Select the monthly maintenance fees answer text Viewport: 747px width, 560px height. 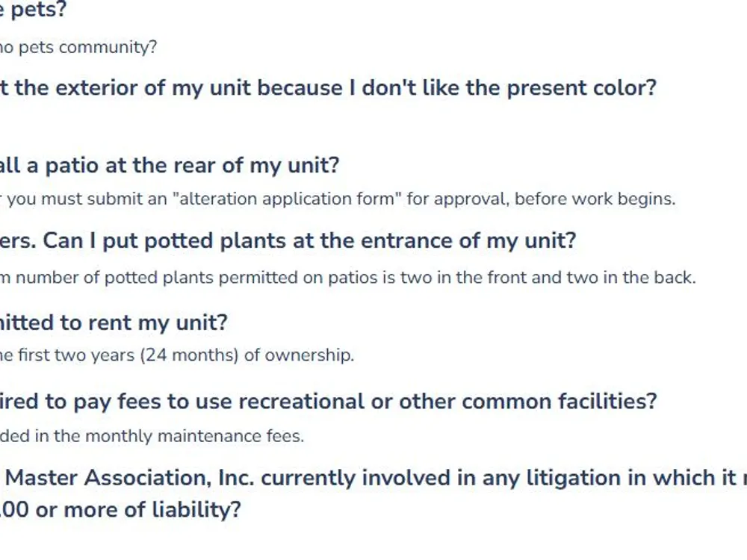(x=152, y=436)
